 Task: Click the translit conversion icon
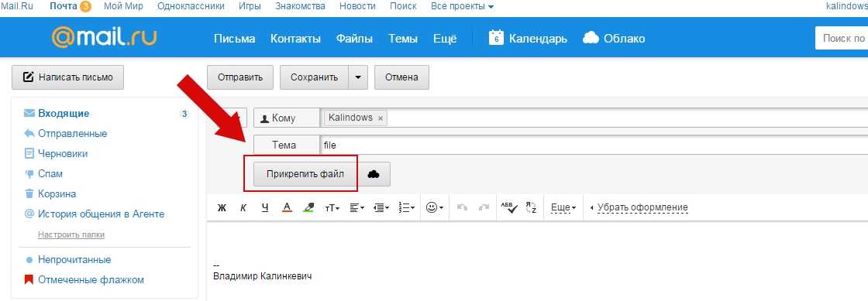[531, 207]
